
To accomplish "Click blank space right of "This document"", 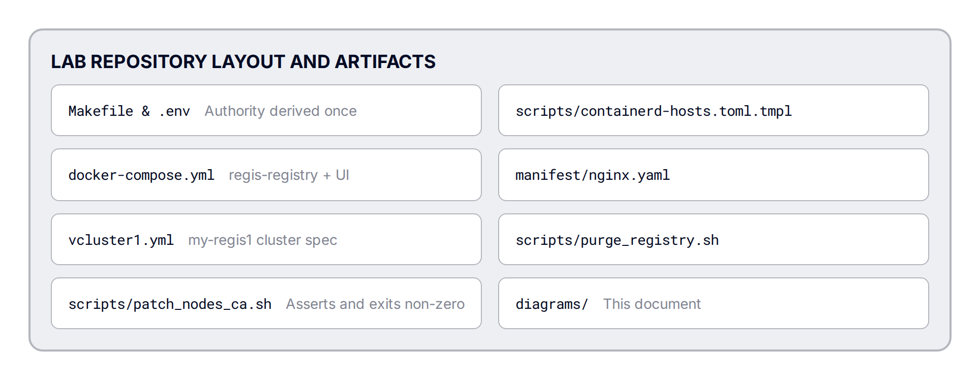I will (813, 303).
